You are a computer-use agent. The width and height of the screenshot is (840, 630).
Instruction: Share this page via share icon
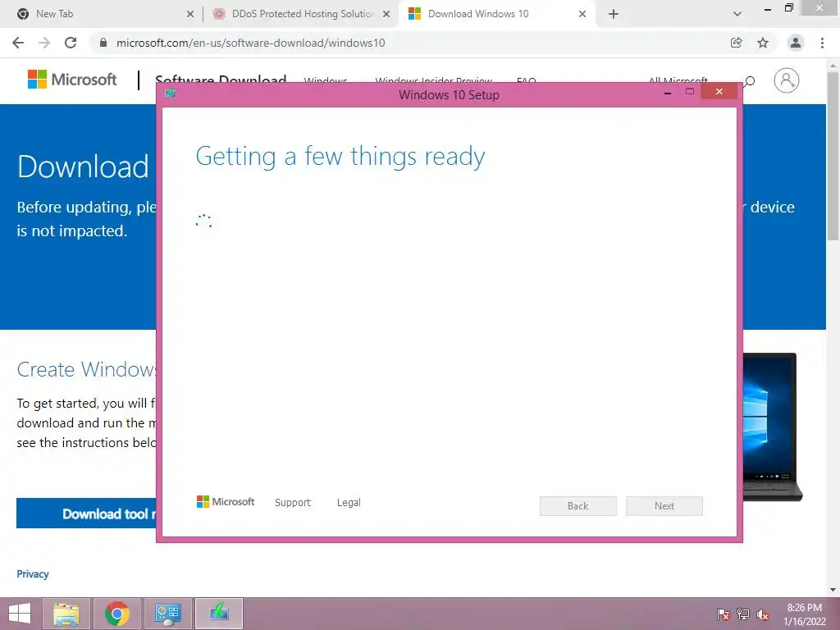pos(736,43)
